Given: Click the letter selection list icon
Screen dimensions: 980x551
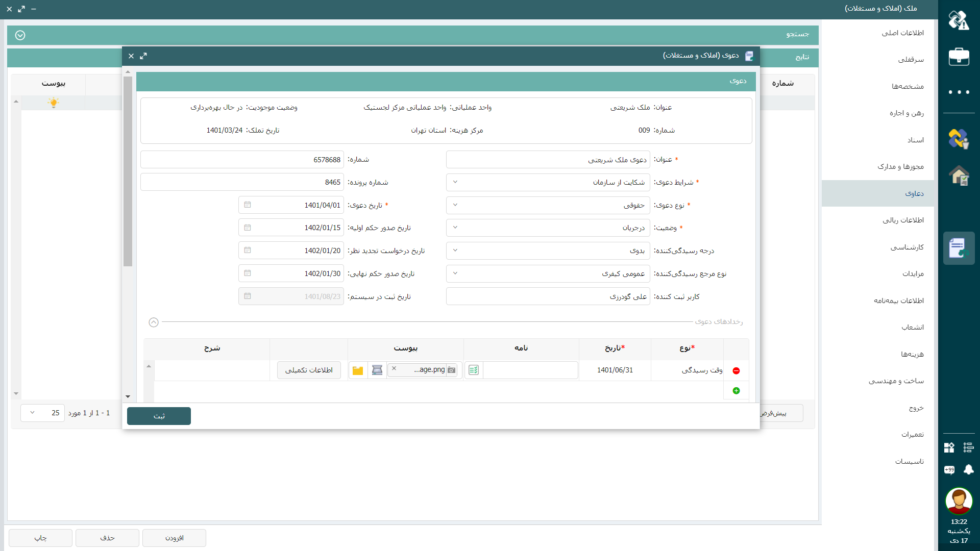Looking at the screenshot, I should point(474,370).
